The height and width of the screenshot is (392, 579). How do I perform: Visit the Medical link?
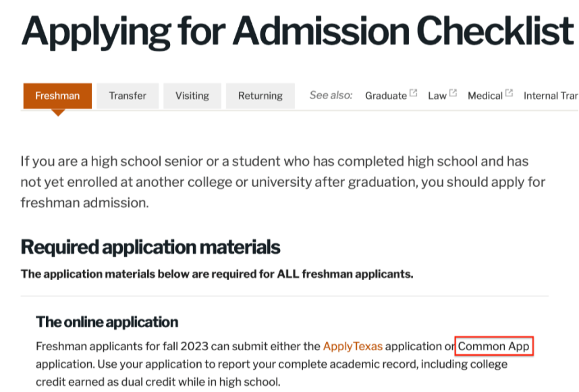485,96
